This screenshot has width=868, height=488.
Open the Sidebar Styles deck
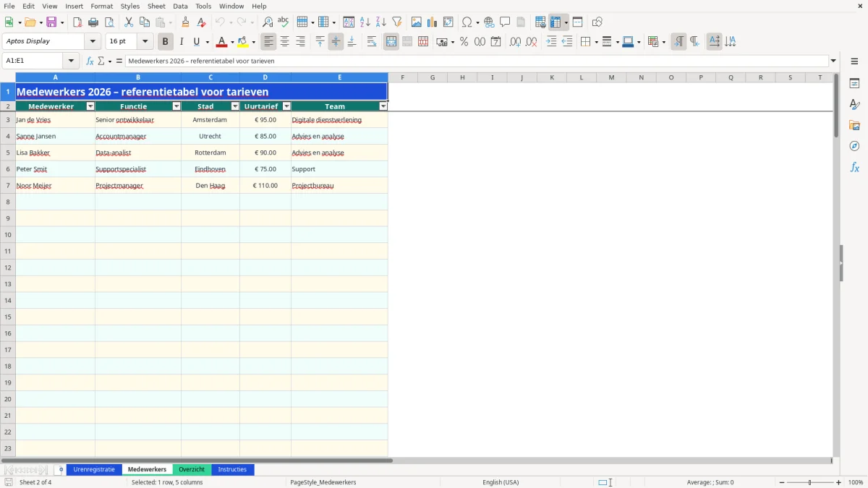854,104
